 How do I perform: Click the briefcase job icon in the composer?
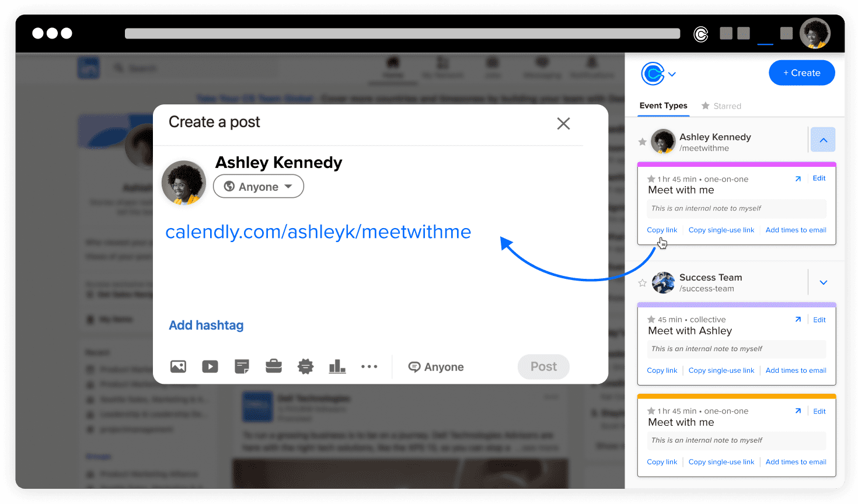274,366
